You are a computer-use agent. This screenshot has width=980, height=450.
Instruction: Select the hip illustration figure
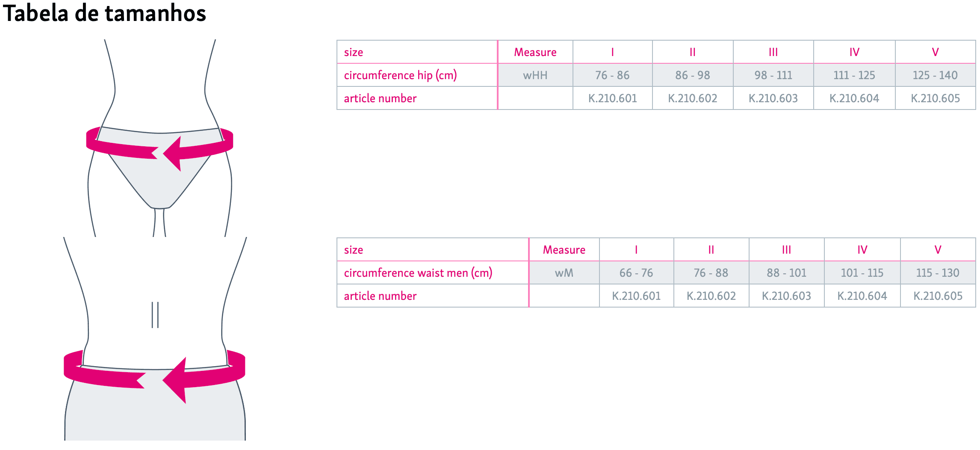[159, 138]
